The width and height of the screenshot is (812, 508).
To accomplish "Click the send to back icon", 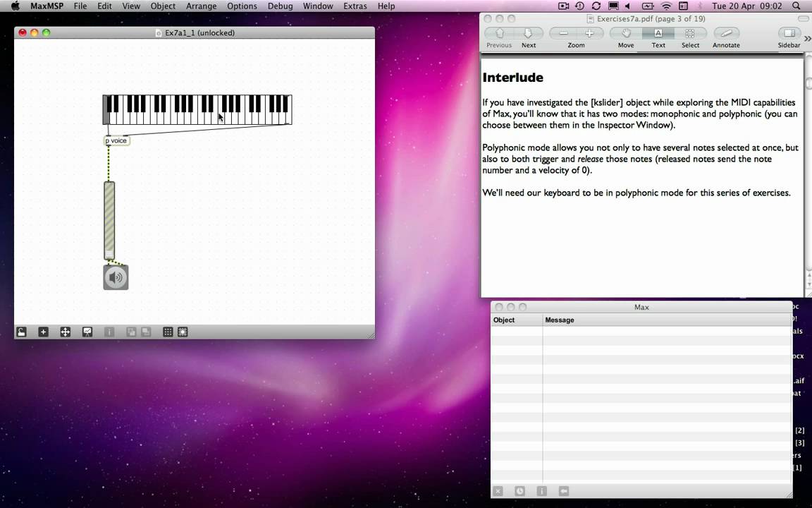I will click(146, 332).
